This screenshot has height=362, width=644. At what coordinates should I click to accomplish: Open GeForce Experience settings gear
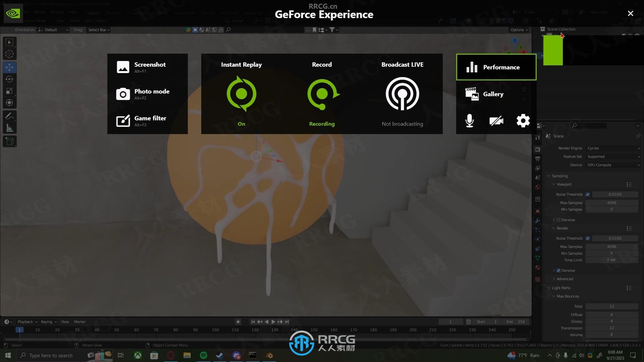point(523,121)
